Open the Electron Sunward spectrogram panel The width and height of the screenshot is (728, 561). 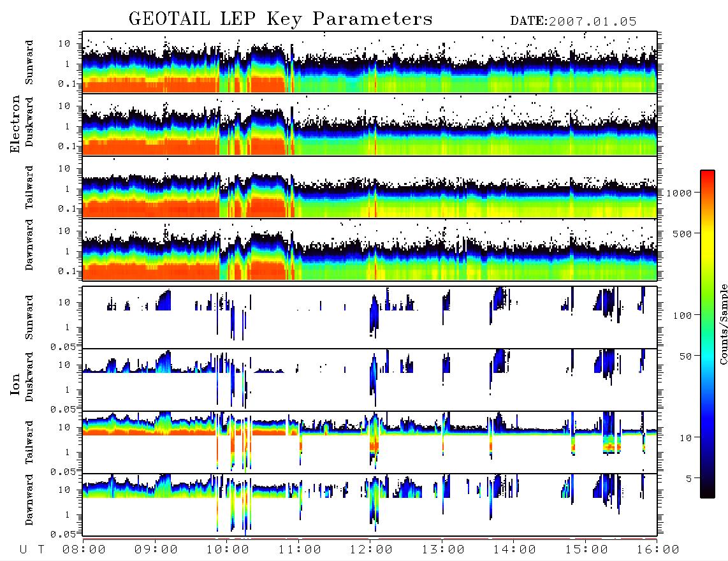[370, 62]
